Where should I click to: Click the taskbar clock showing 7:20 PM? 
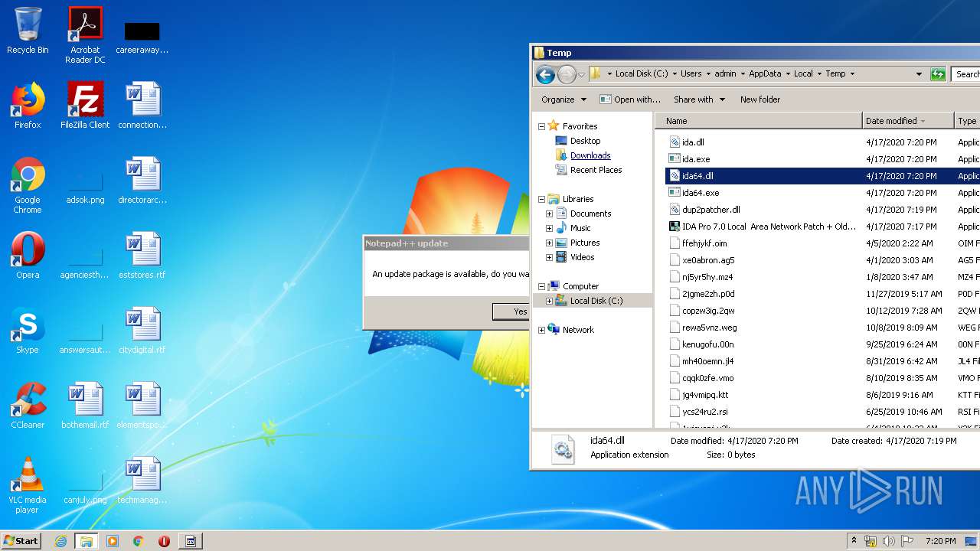[x=940, y=541]
